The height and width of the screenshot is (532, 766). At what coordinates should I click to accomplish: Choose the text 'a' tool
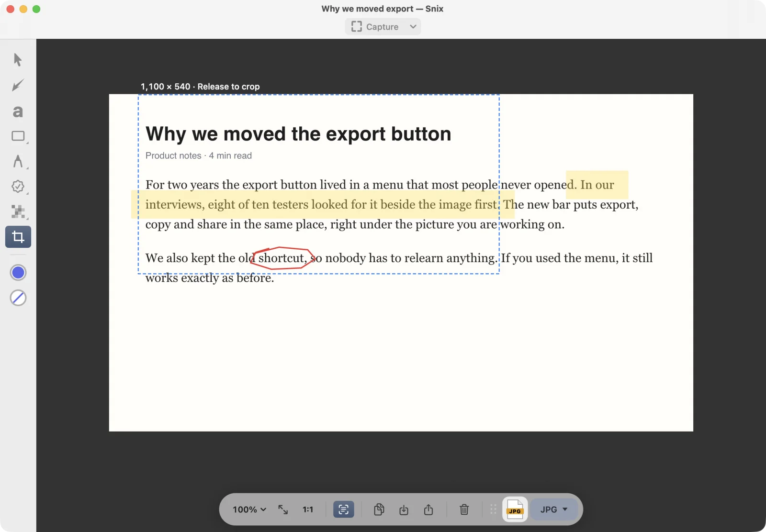click(x=18, y=111)
